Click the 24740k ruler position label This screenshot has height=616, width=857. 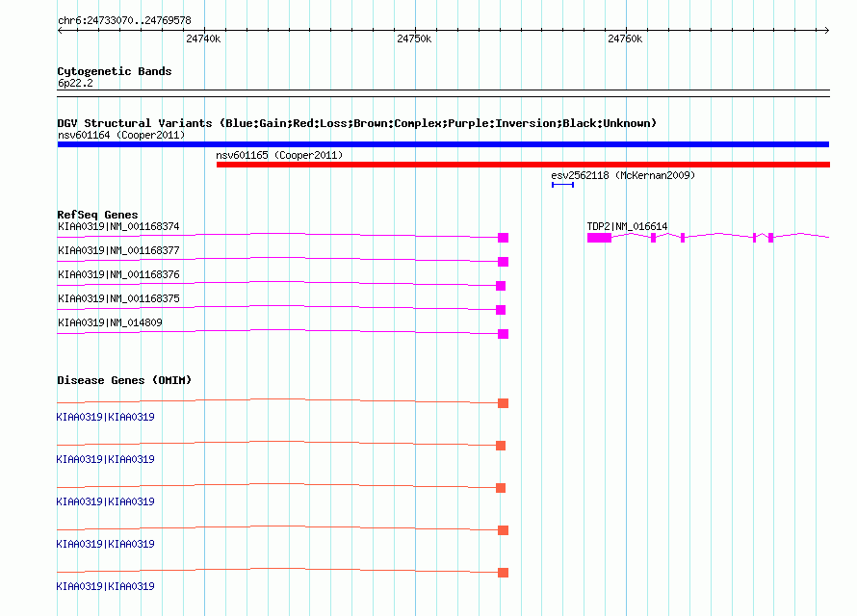click(x=203, y=38)
